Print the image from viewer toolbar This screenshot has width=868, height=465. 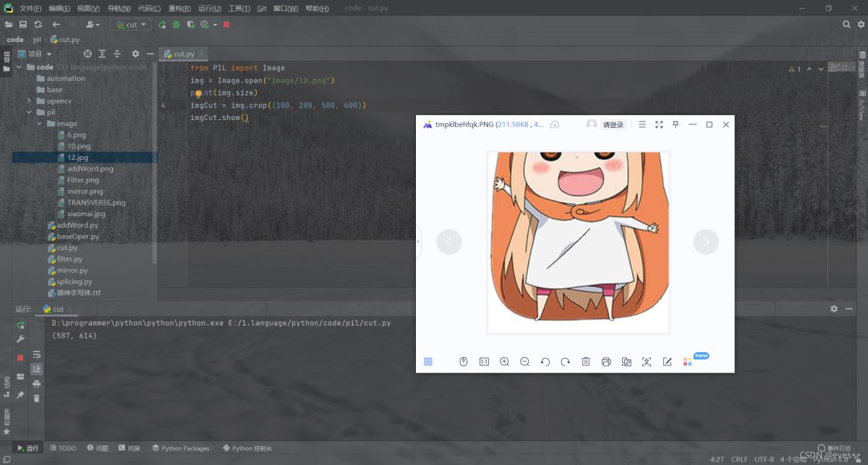point(606,362)
